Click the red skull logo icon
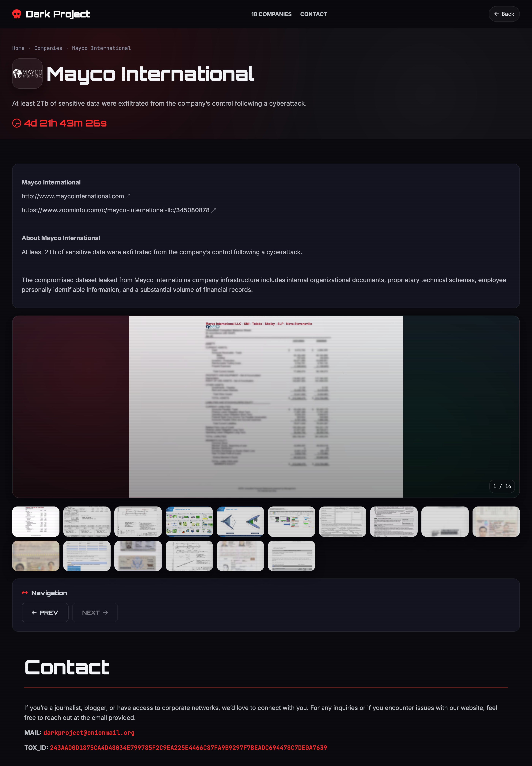532x766 pixels. coord(17,14)
